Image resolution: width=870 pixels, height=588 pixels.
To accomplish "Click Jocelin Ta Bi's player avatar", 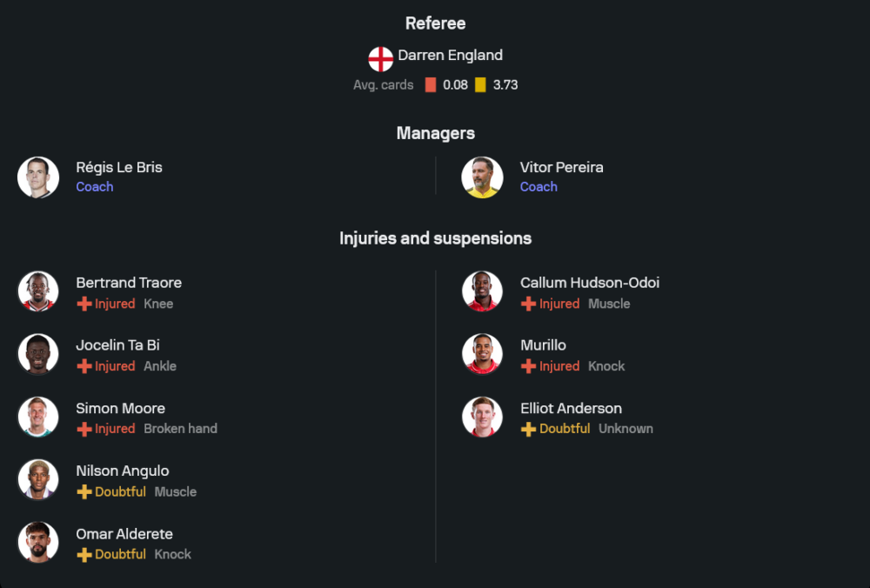I will (x=38, y=354).
